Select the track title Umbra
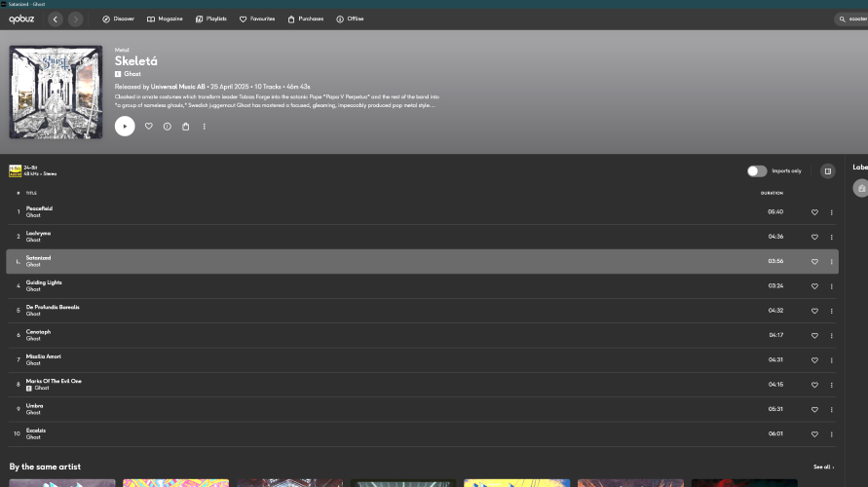This screenshot has height=487, width=868. click(x=34, y=405)
